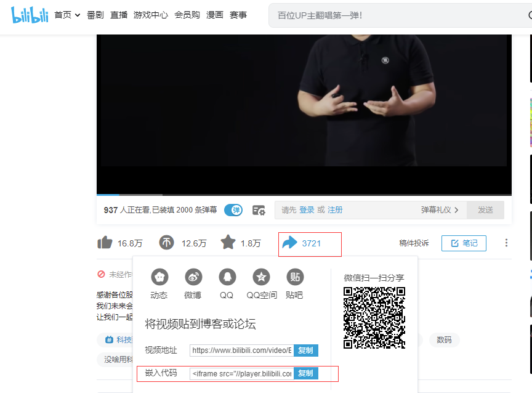Share to 微博 icon
The height and width of the screenshot is (393, 532).
click(x=193, y=277)
